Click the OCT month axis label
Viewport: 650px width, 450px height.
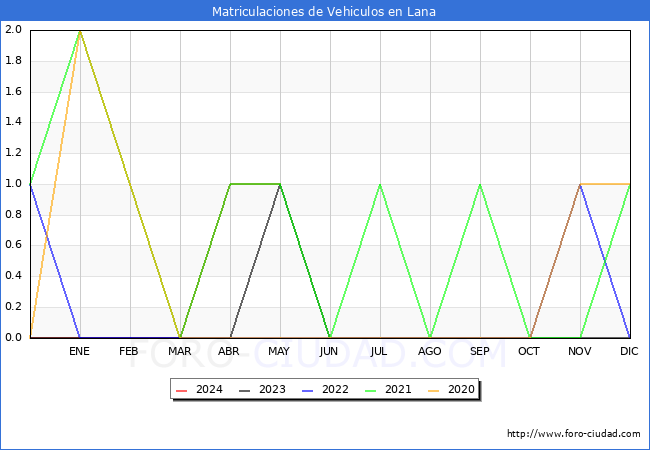529,351
